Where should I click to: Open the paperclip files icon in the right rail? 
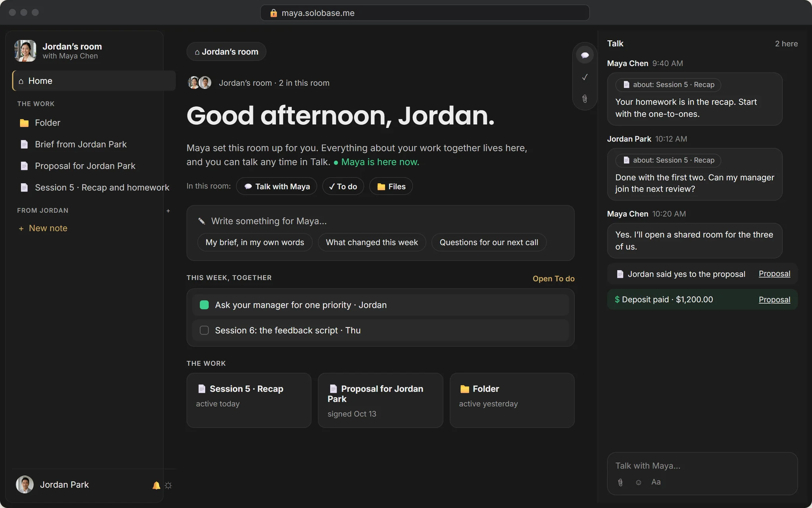click(584, 99)
